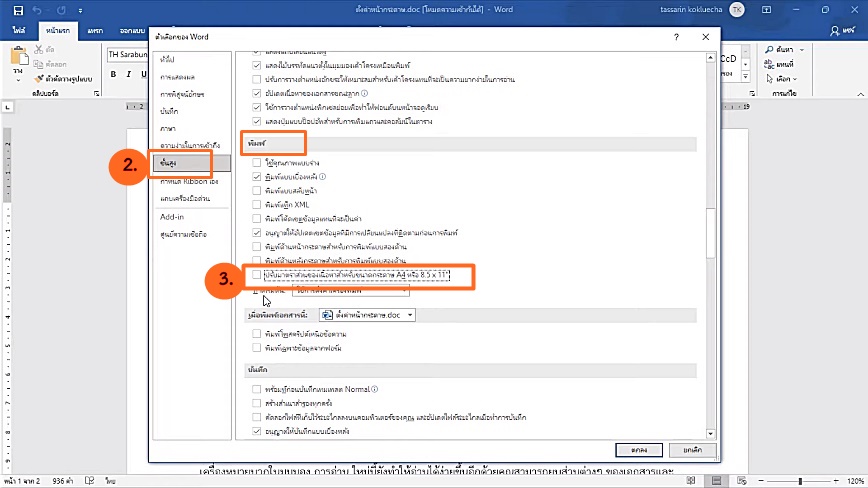
Task: Switch to the ออกแบบ (Design) ribbon tab
Action: point(132,30)
